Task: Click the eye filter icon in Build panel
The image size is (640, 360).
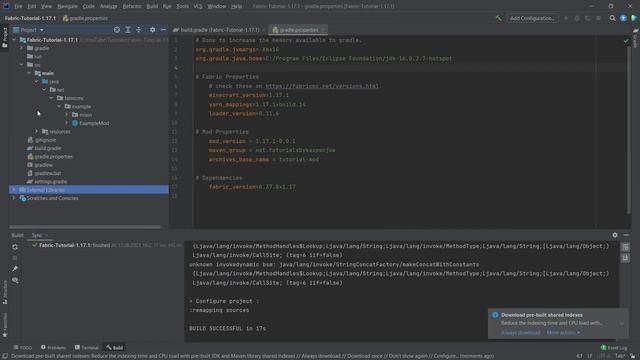Action: (x=15, y=280)
